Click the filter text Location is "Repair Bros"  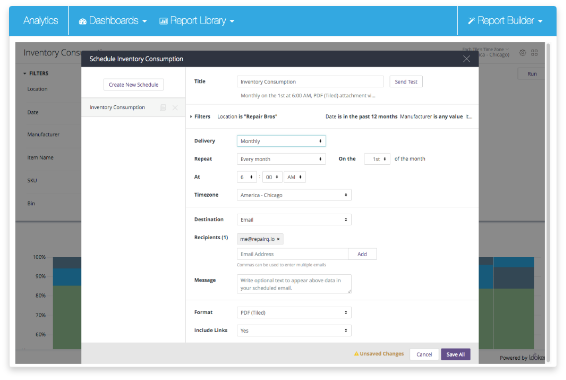[x=247, y=117]
